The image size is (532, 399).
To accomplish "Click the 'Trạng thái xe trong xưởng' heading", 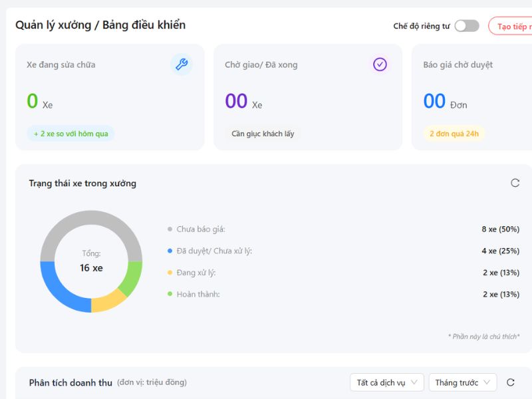I will click(x=82, y=184).
